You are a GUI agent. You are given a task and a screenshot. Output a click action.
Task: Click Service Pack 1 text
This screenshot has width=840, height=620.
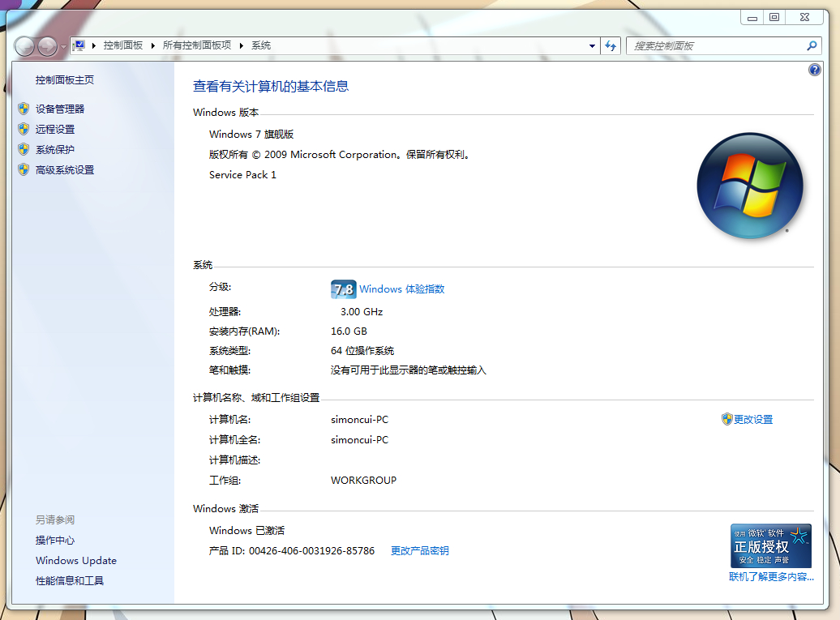click(x=242, y=175)
